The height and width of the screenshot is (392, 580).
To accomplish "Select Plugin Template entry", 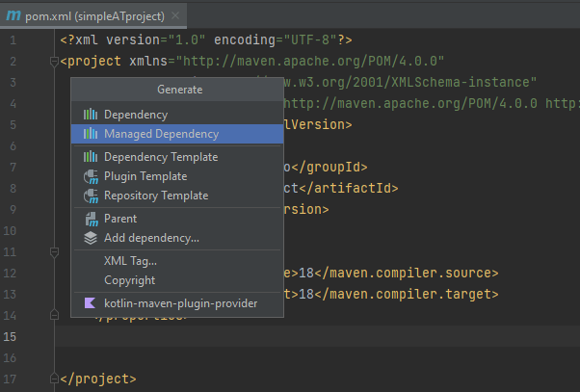I will click(177, 176).
